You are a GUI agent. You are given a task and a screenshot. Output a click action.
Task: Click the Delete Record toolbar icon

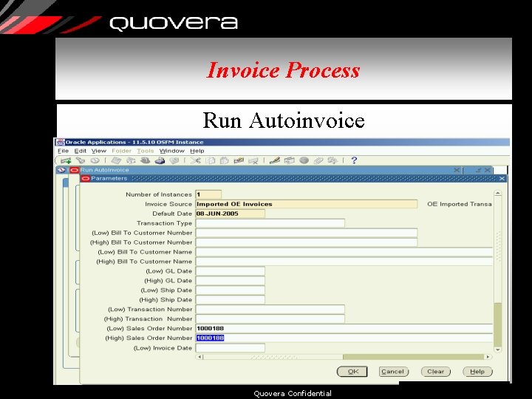point(253,160)
